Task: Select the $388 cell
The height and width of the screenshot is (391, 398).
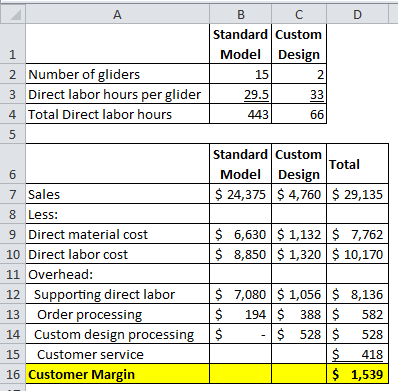Action: [299, 314]
